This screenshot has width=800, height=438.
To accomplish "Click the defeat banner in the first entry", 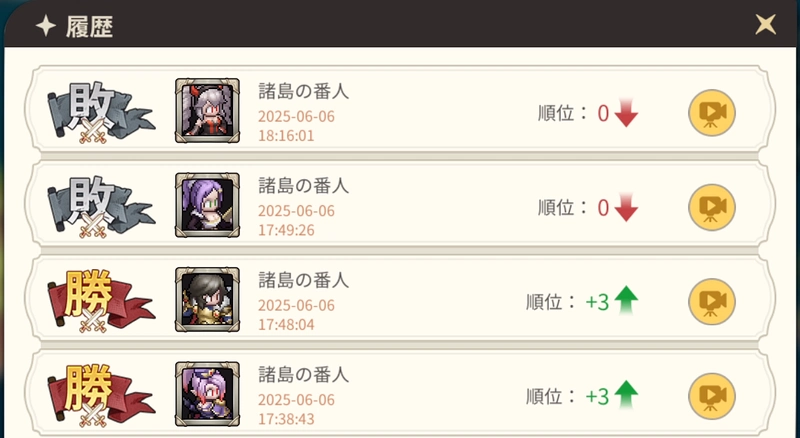I will click(x=101, y=113).
